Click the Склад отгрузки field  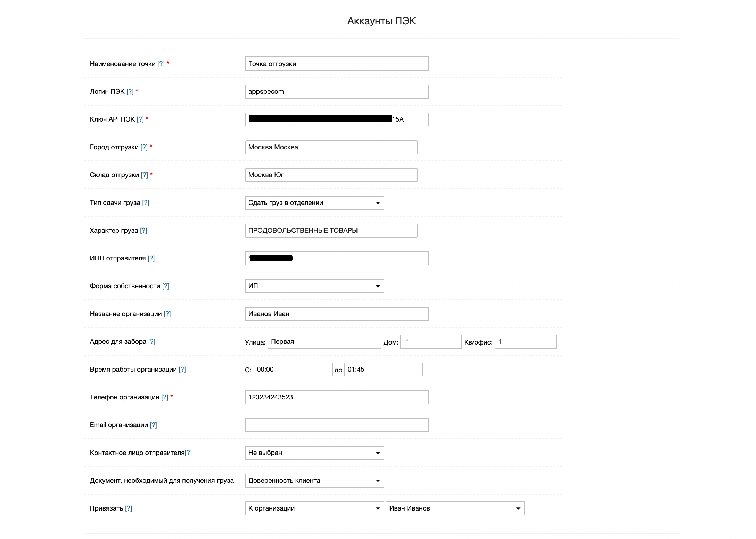point(331,175)
